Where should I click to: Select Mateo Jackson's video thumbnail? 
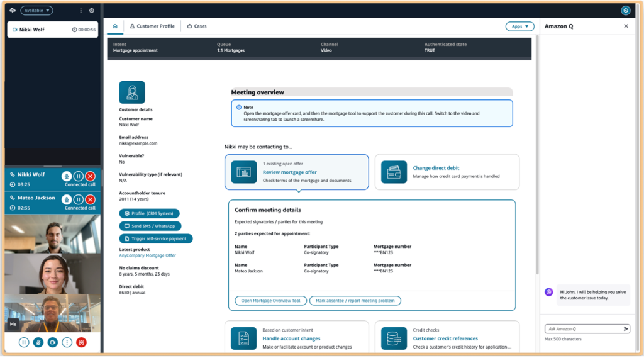pyautogui.click(x=53, y=233)
